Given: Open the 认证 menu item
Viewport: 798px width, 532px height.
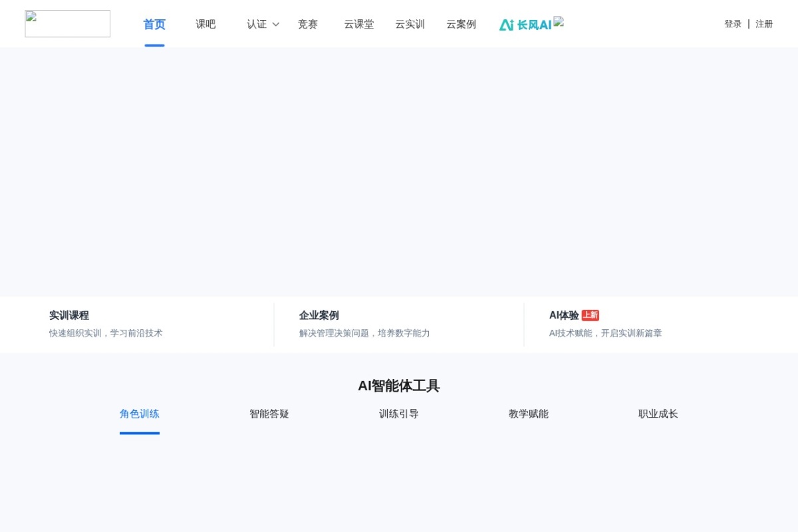Looking at the screenshot, I should click(257, 25).
